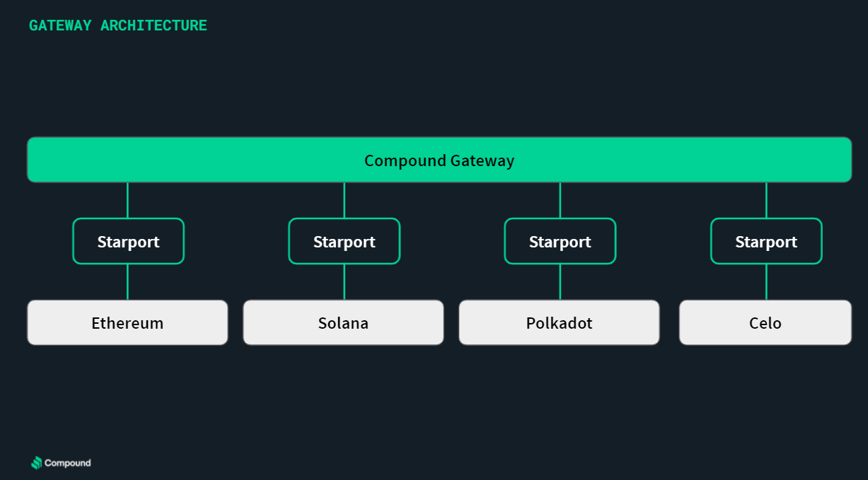The width and height of the screenshot is (868, 480).
Task: Select the Starport box above Ethereum
Action: (x=128, y=241)
